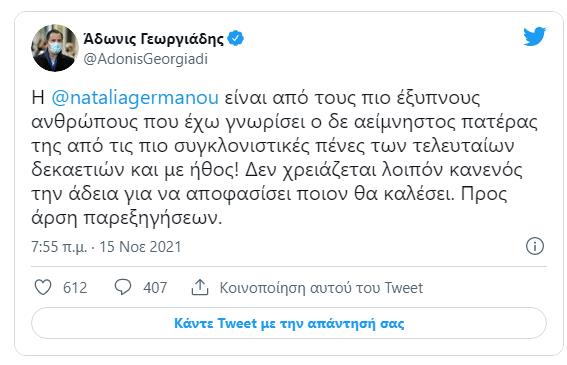The width and height of the screenshot is (567, 365).
Task: Click the 407 replies count
Action: [x=155, y=288]
